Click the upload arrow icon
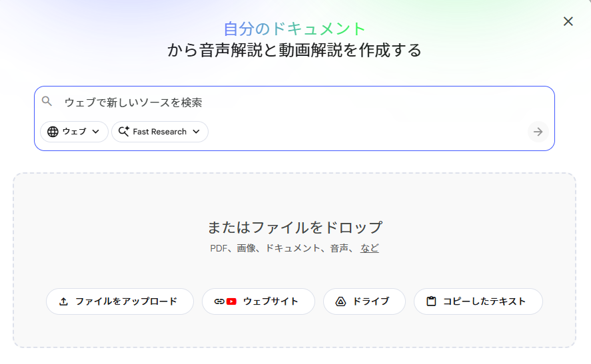The width and height of the screenshot is (591, 364). (64, 301)
